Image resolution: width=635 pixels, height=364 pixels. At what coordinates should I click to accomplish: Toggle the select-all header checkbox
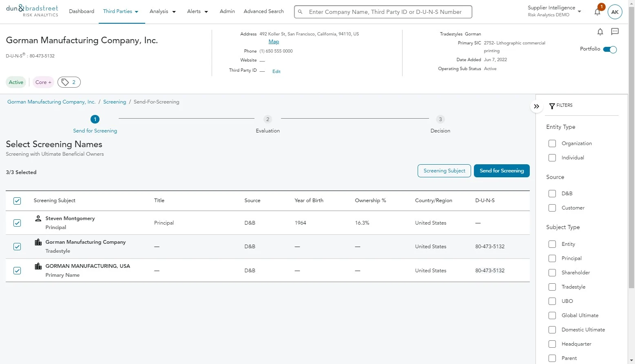pos(17,201)
